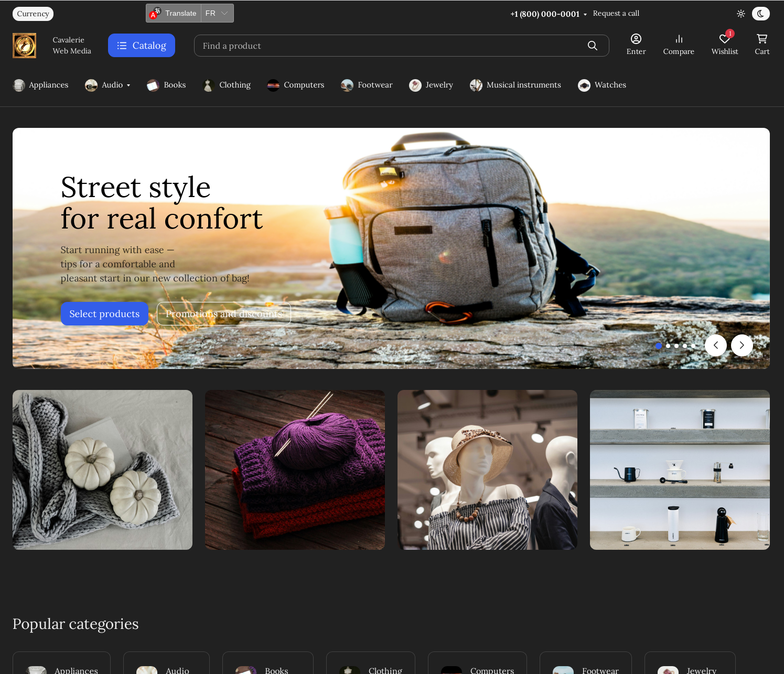This screenshot has width=784, height=674.
Task: Expand the Audio submenu arrow
Action: [128, 85]
